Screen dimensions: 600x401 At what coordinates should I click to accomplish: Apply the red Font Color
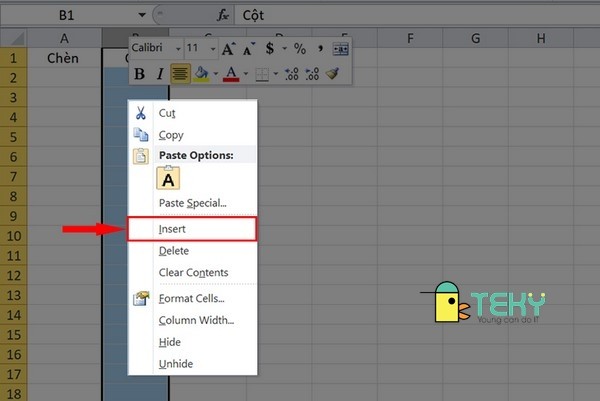click(x=232, y=73)
